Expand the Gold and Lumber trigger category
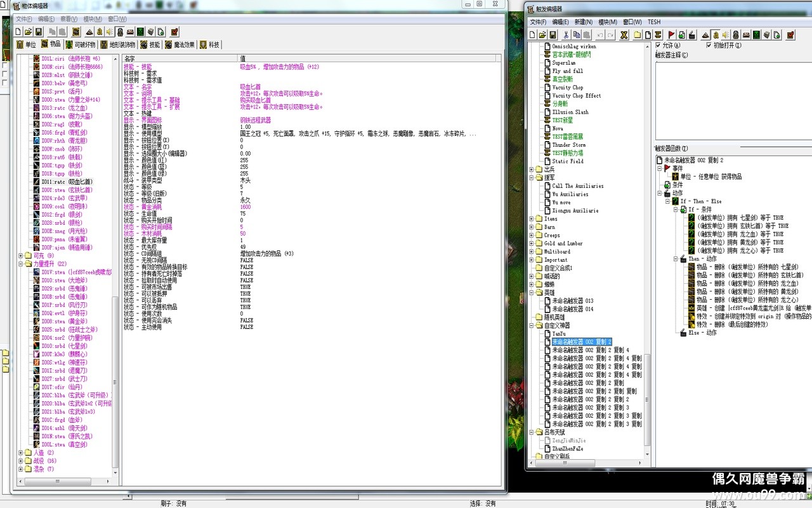Image resolution: width=812 pixels, height=508 pixels. tap(532, 243)
